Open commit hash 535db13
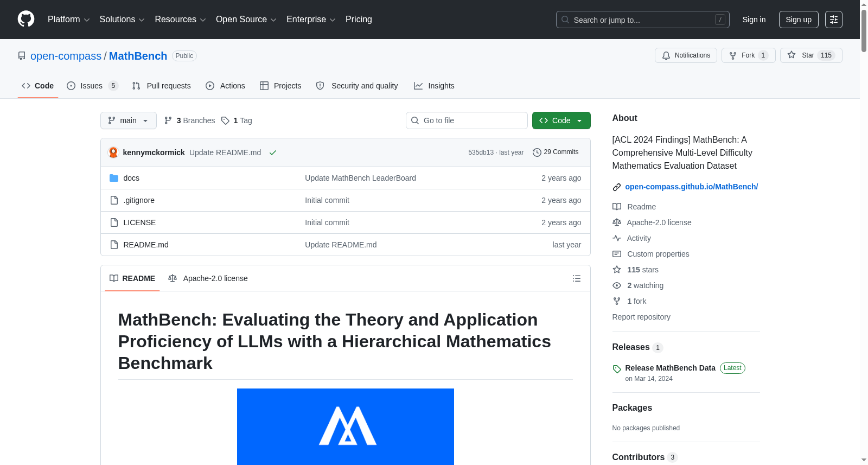The height and width of the screenshot is (465, 868). pos(481,152)
